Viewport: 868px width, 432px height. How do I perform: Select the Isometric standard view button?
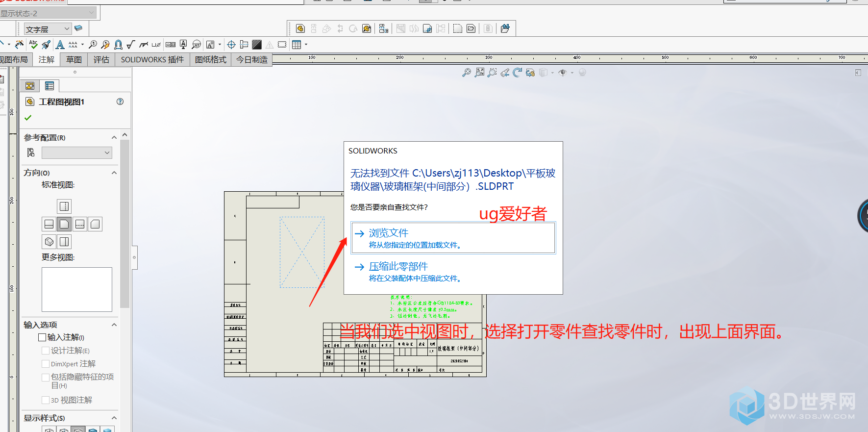(x=49, y=242)
